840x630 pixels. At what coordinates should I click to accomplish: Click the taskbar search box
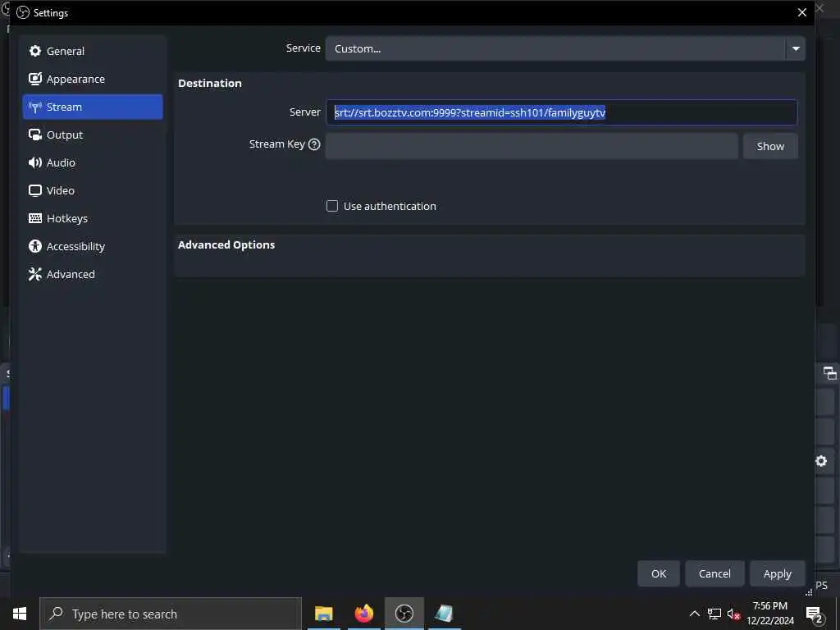click(171, 614)
